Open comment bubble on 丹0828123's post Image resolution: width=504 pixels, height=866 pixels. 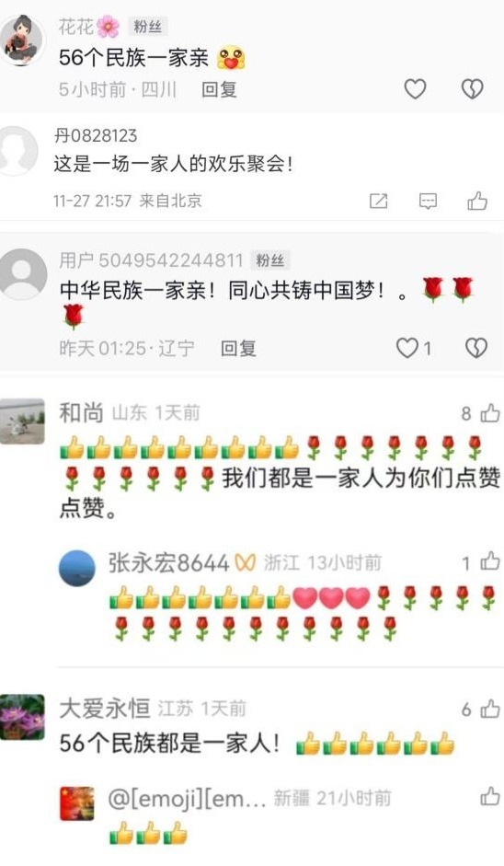point(429,201)
